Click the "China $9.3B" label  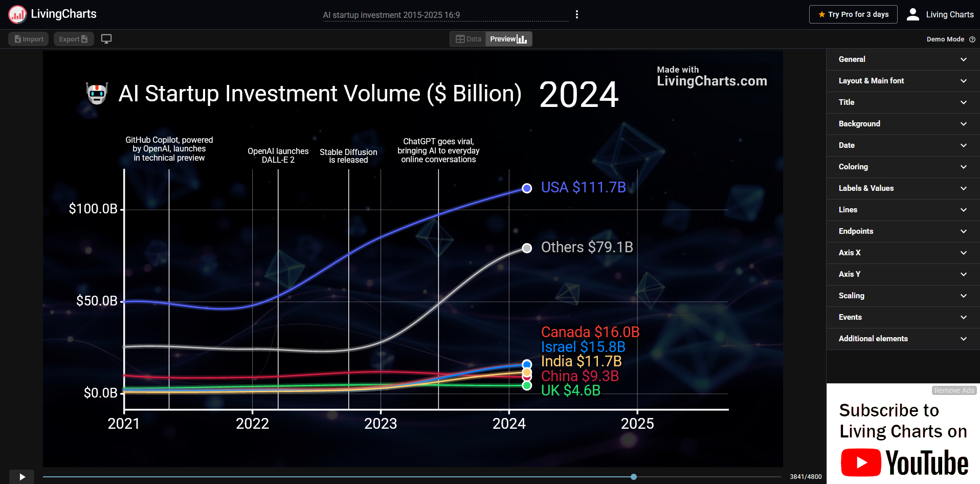pyautogui.click(x=580, y=376)
